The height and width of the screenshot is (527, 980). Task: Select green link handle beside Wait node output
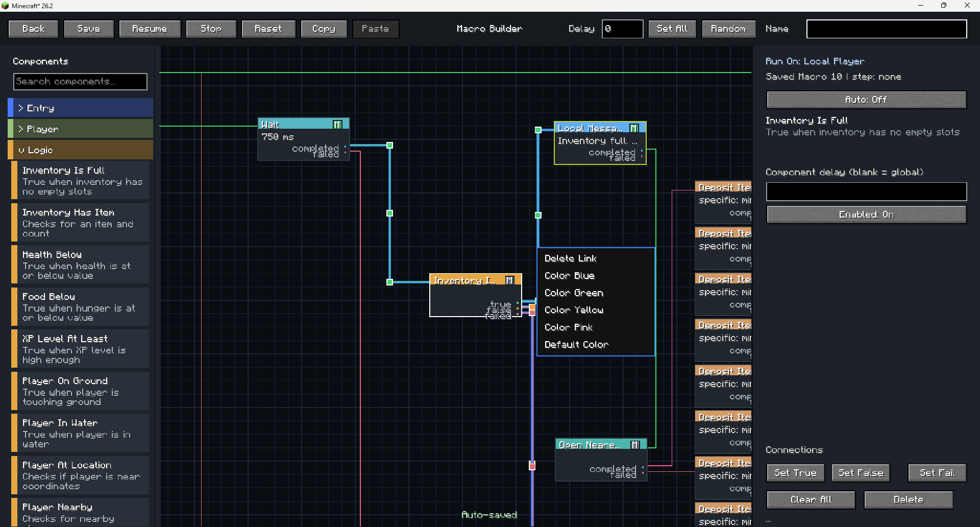[389, 146]
